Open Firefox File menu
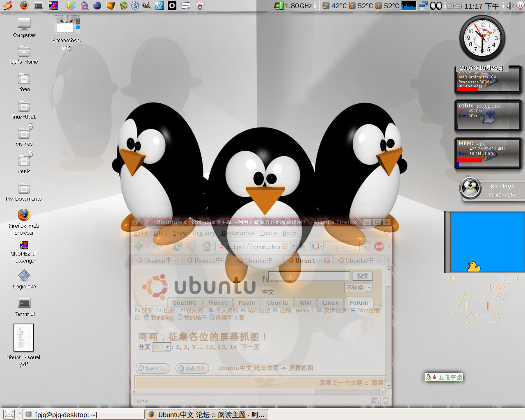Screen dimensions: 525x420 141,233
